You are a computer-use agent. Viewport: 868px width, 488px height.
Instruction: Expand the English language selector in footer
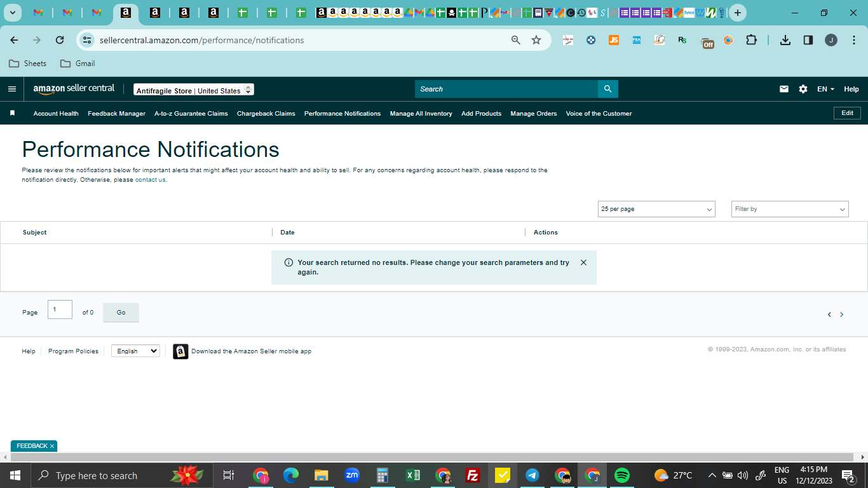pyautogui.click(x=135, y=351)
